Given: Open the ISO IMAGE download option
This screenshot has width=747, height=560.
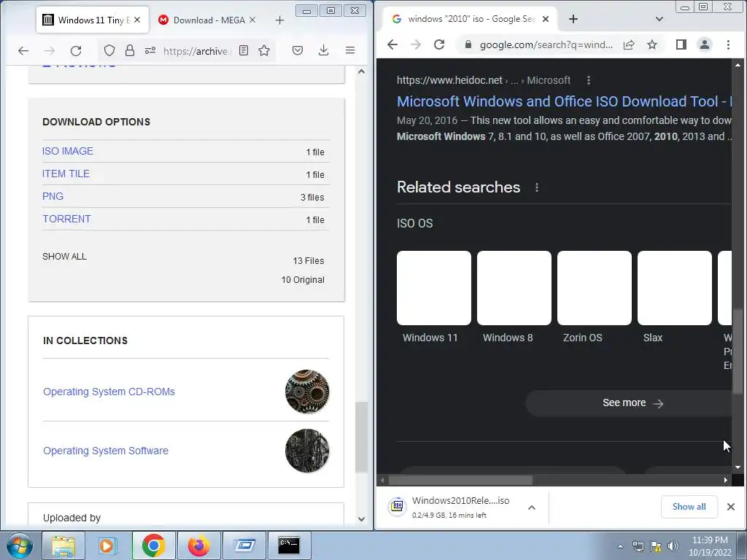Looking at the screenshot, I should (x=68, y=151).
